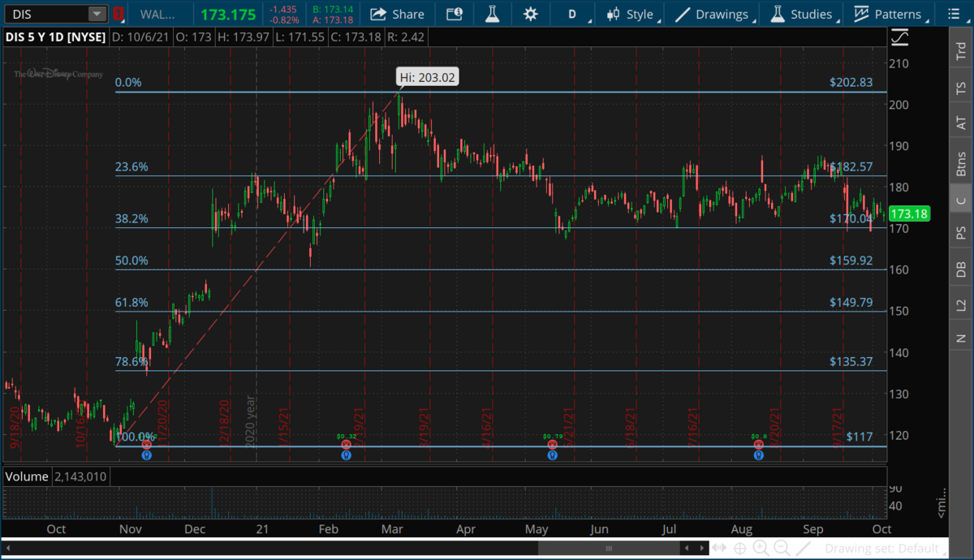
Task: Click the pan arrows icon in the bottom bar
Action: click(719, 548)
